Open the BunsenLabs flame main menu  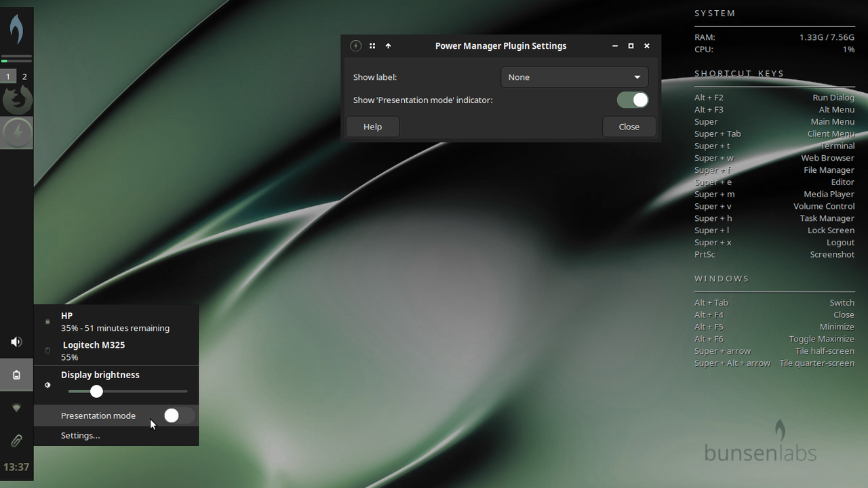16,28
